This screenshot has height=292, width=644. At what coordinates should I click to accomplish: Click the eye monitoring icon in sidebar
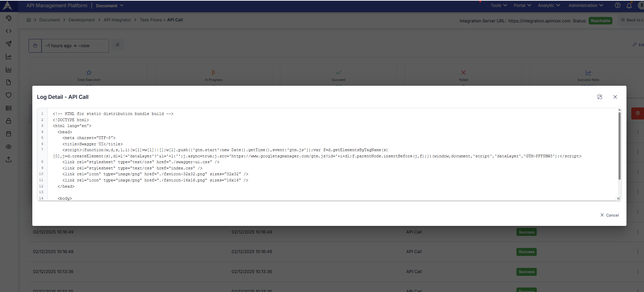[x=9, y=147]
